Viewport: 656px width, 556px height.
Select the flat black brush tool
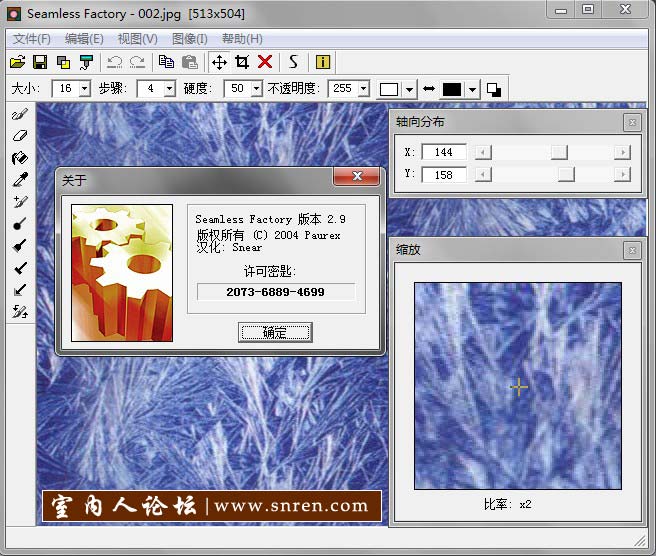click(x=20, y=246)
